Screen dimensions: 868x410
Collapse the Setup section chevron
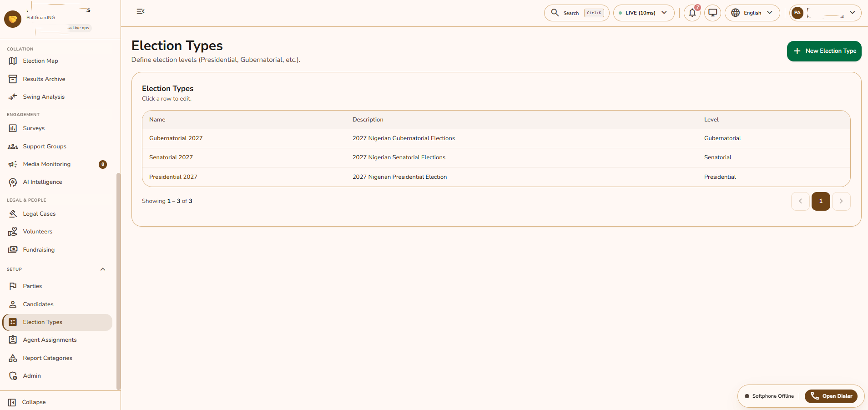point(103,269)
